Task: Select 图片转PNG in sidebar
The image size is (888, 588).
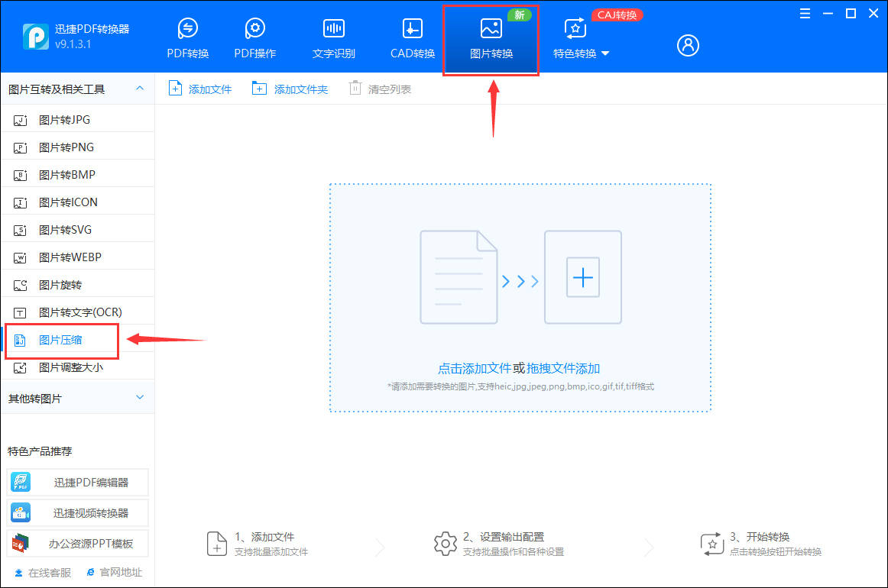Action: [x=78, y=147]
